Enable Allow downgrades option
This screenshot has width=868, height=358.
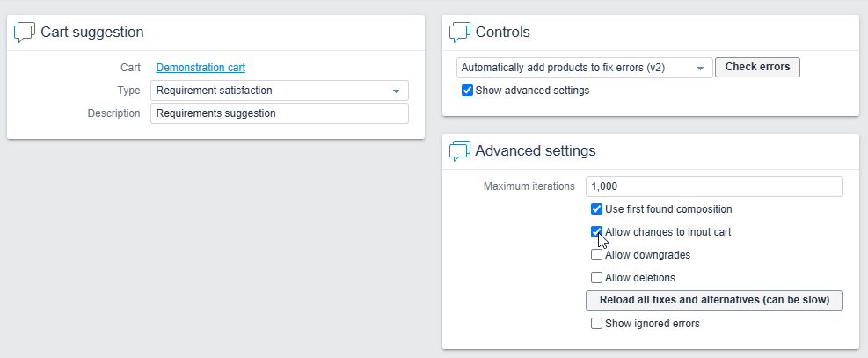tap(597, 255)
